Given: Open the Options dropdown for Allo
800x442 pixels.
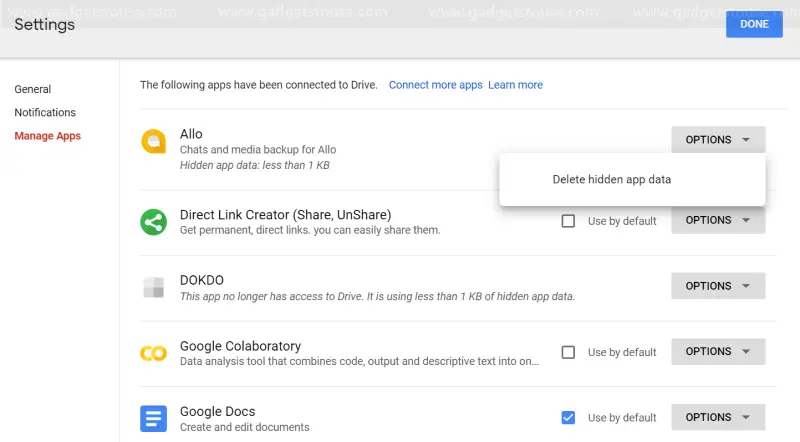Looking at the screenshot, I should [718, 139].
